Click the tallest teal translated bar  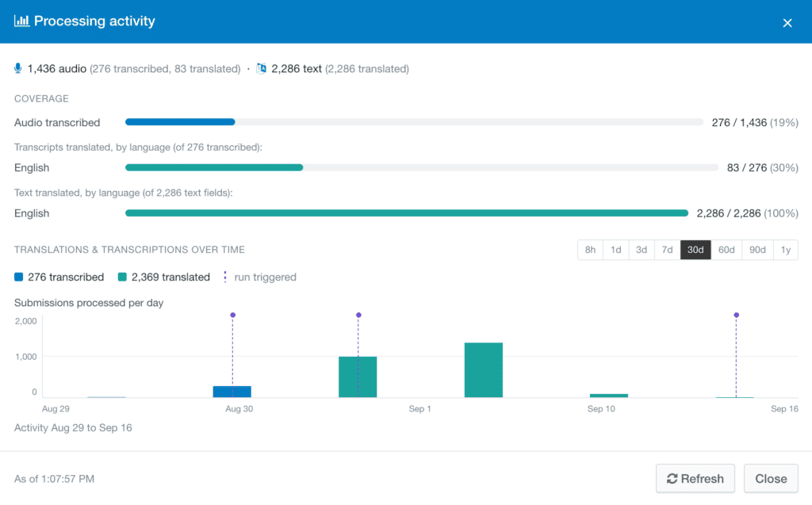[484, 369]
